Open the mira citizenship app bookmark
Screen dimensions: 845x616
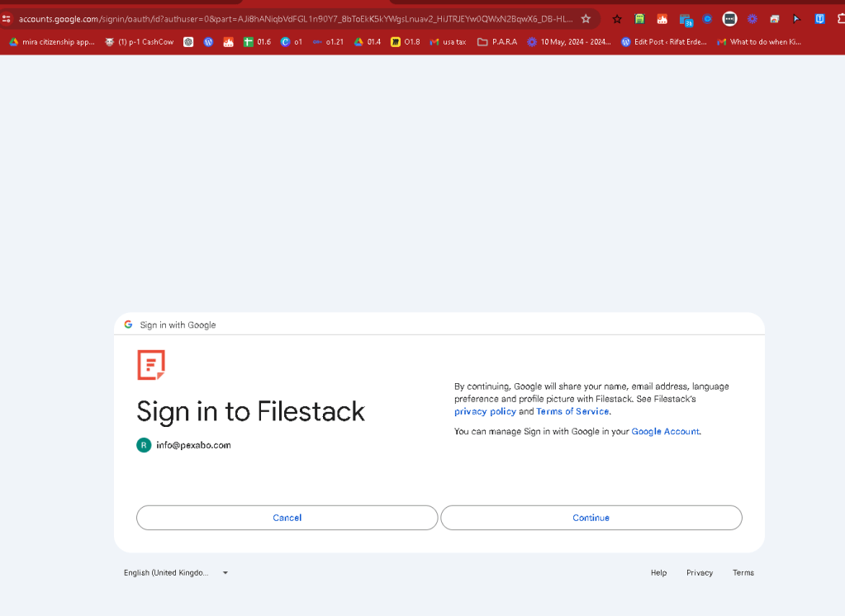[52, 41]
